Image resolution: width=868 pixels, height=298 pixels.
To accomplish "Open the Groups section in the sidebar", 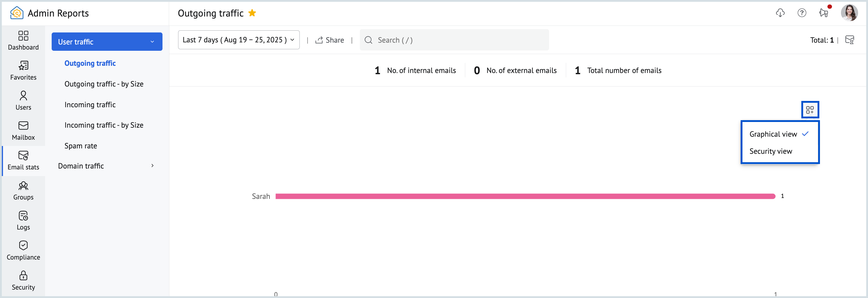I will (x=23, y=190).
